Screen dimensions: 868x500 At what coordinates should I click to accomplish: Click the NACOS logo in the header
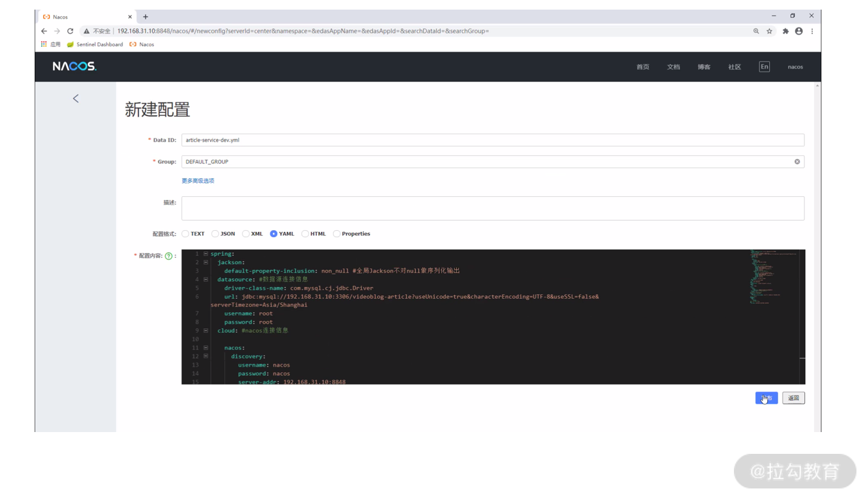74,66
